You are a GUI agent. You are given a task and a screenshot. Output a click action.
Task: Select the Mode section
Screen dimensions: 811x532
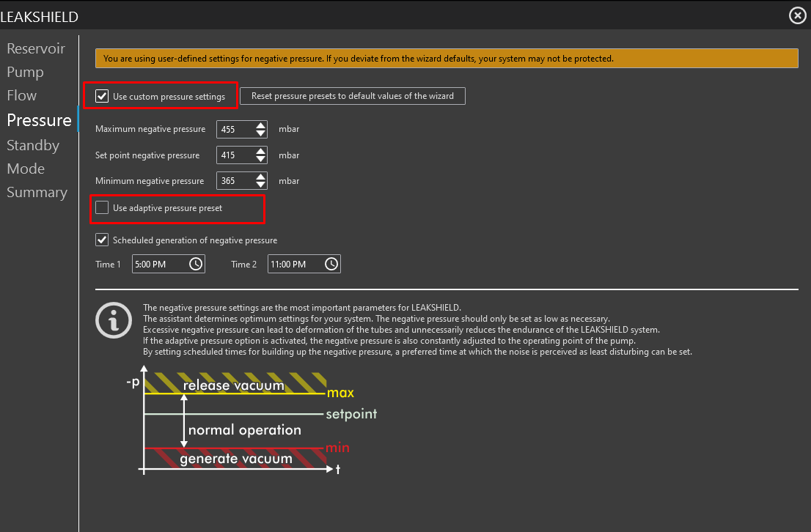click(x=26, y=169)
